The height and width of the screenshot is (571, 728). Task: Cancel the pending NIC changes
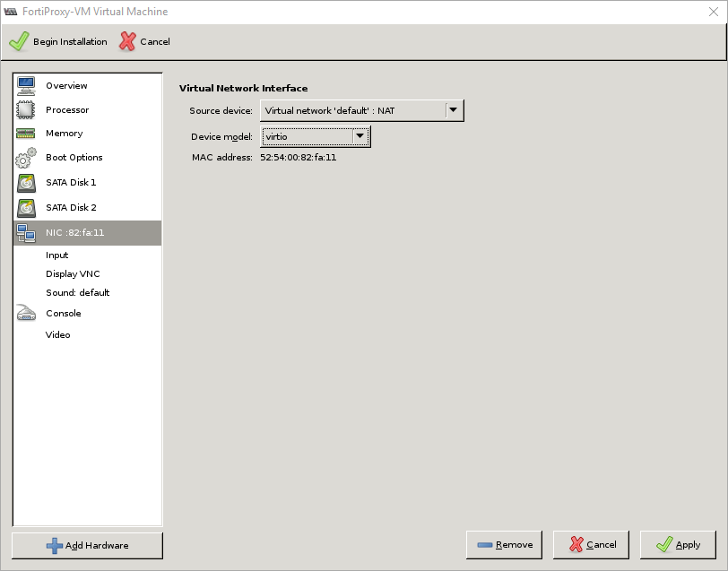[591, 544]
